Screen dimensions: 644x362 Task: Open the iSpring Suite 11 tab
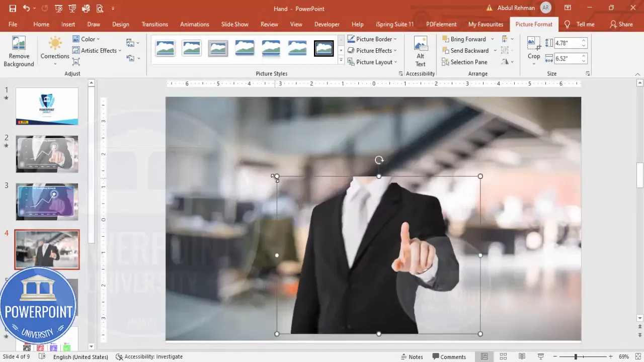394,24
